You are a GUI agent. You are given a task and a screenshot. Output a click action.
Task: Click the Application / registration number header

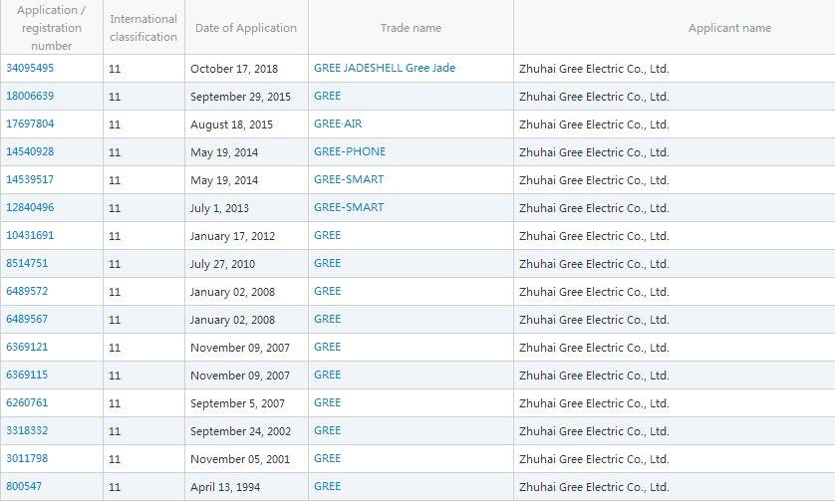tap(51, 28)
